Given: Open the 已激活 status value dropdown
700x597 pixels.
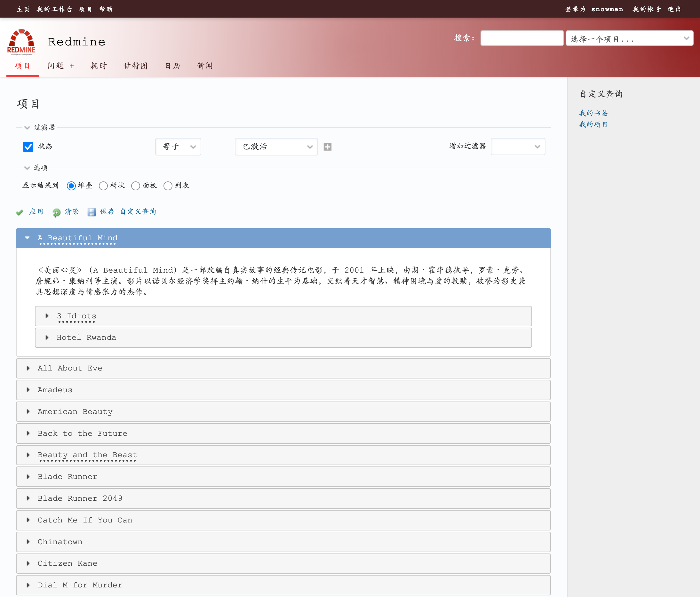Looking at the screenshot, I should [276, 147].
